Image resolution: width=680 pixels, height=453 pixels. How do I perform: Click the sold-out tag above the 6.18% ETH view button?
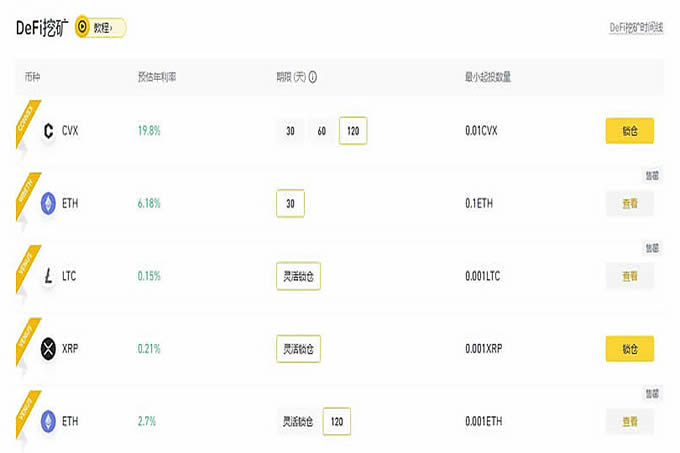click(652, 176)
